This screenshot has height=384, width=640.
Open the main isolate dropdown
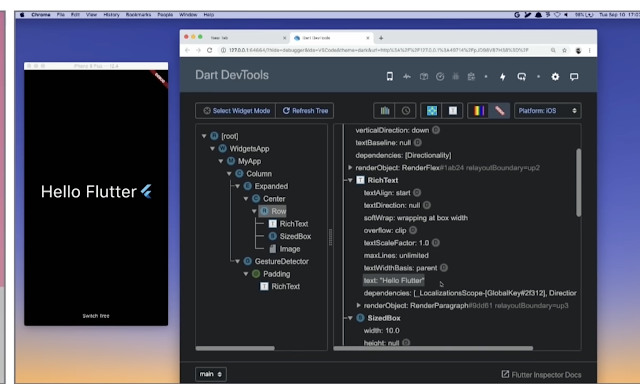click(x=211, y=374)
